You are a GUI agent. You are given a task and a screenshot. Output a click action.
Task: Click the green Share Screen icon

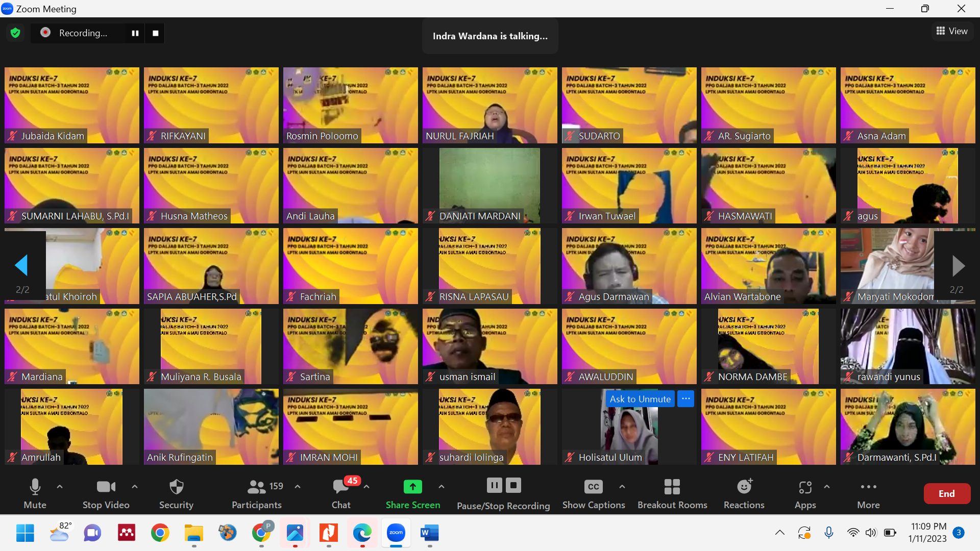point(412,487)
